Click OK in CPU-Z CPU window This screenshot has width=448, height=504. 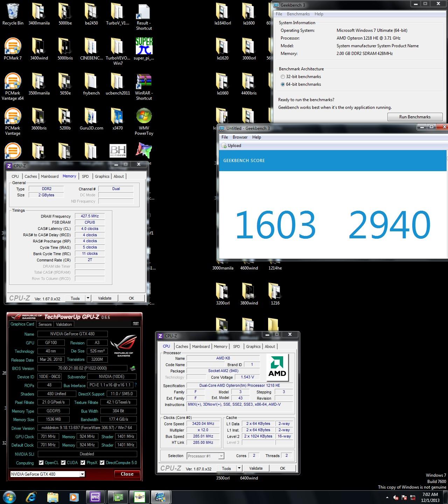pos(283,468)
